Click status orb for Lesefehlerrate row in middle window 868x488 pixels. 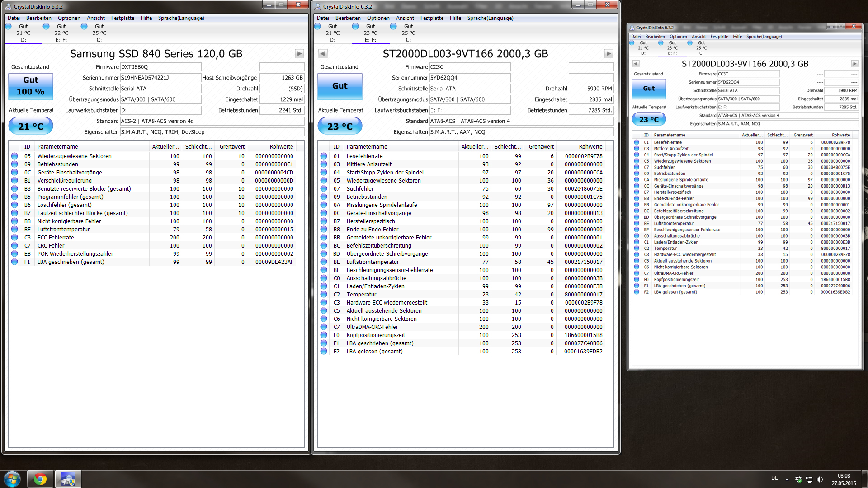click(324, 156)
